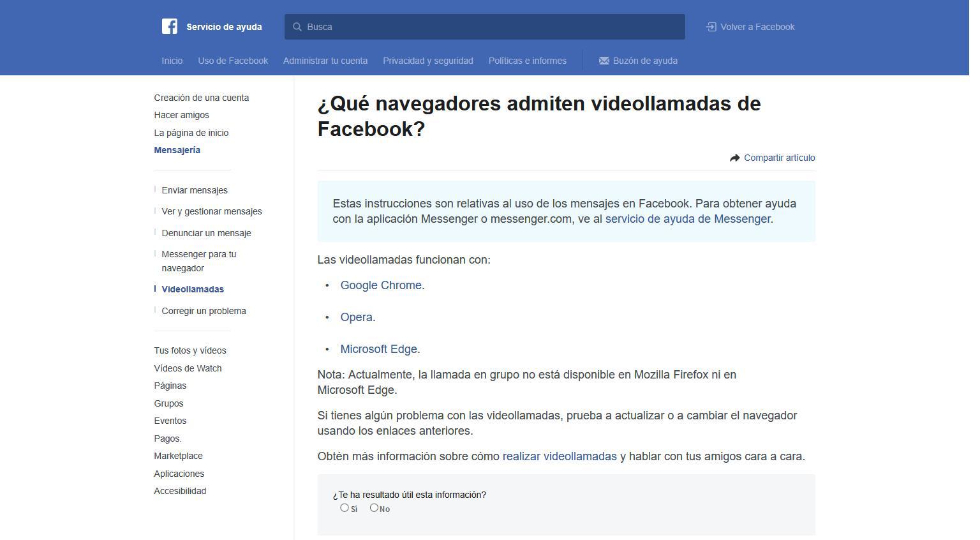The height and width of the screenshot is (540, 980).
Task: Click the Buzón de ayuda envelope icon
Action: [x=604, y=61]
